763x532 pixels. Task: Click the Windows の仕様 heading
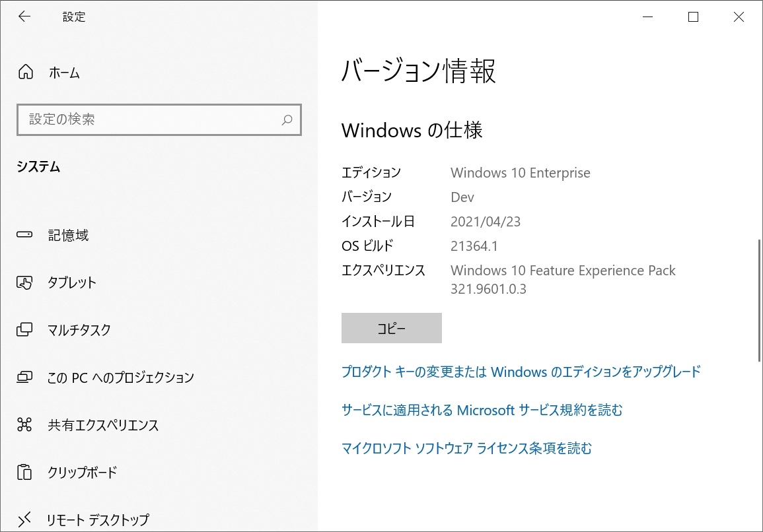412,130
